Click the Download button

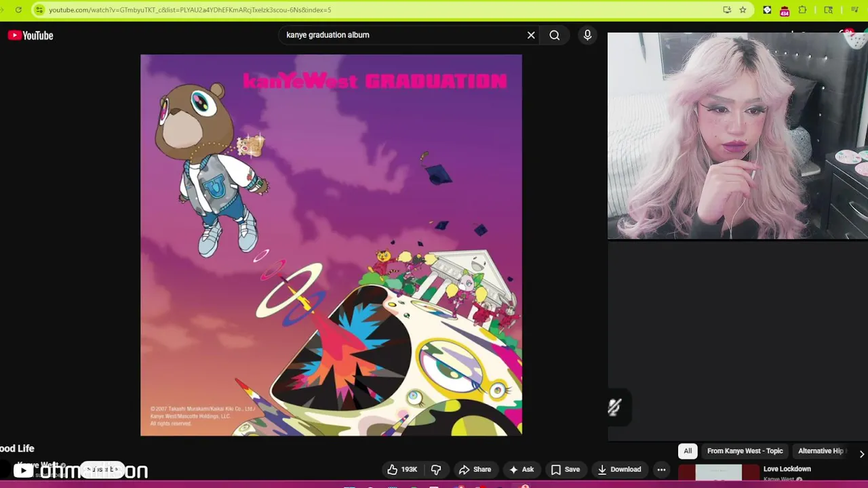[618, 470]
